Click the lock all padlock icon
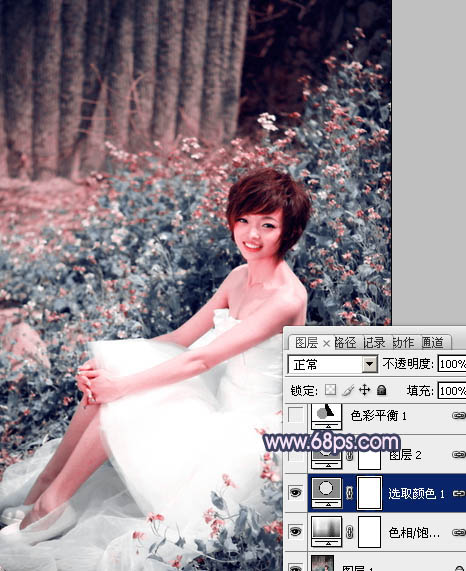466x571 pixels. pyautogui.click(x=381, y=390)
